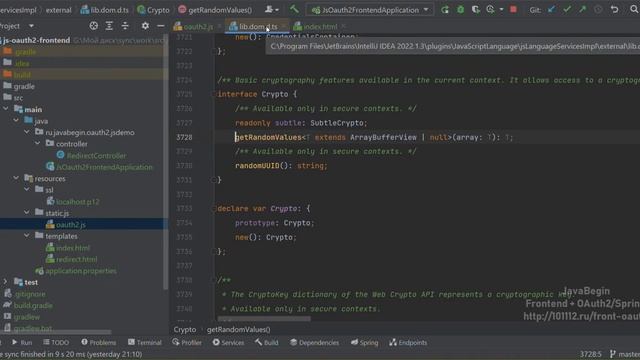The width and height of the screenshot is (640, 360).
Task: Open the Run tool window
Action: point(22,342)
